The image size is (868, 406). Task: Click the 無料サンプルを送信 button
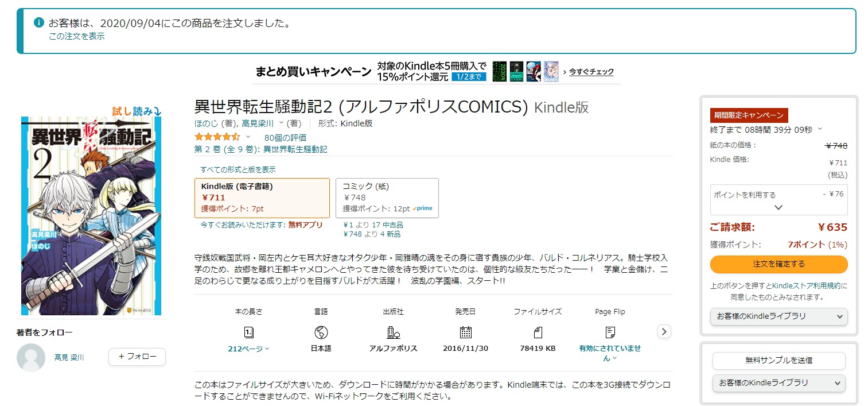pos(779,361)
